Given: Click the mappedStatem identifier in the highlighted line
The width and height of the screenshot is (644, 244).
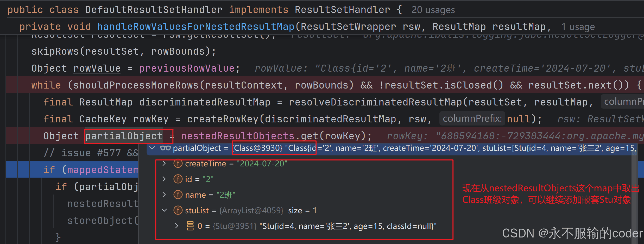Looking at the screenshot, I should click(103, 170).
